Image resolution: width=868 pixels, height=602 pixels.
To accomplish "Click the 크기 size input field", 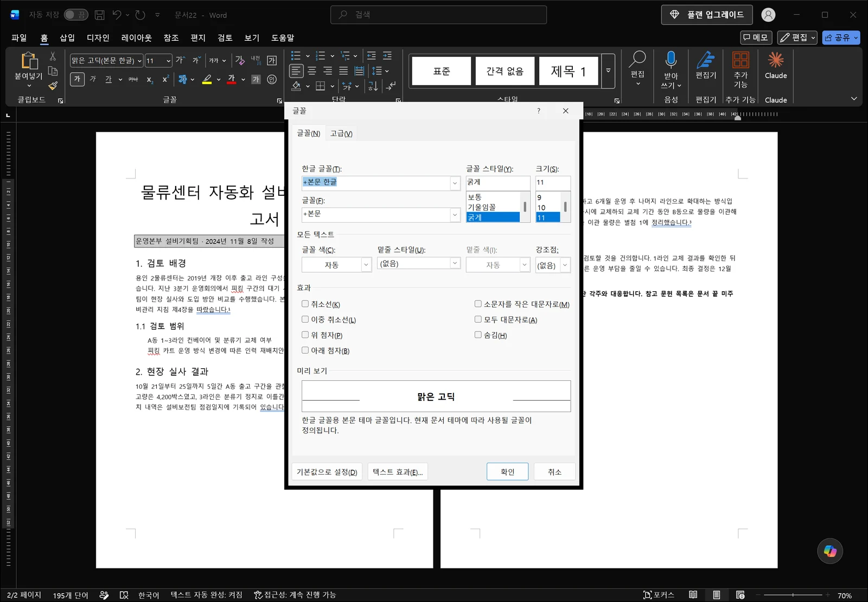I will pos(553,183).
